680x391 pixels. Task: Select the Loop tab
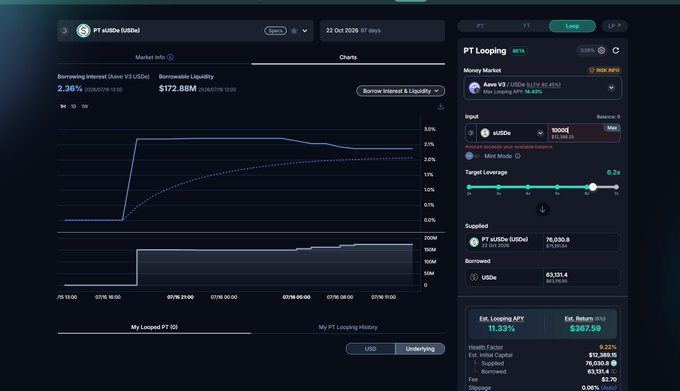click(572, 26)
